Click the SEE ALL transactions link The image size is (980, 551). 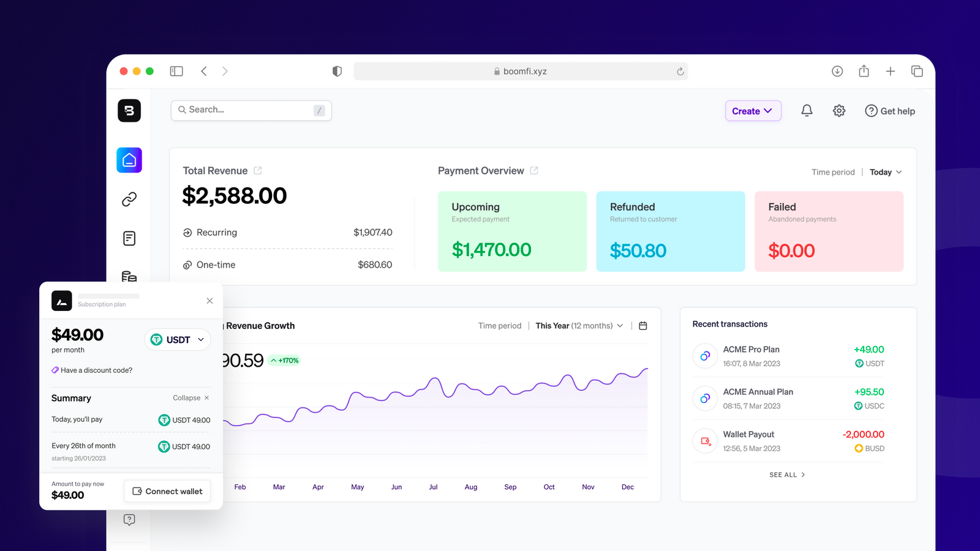point(788,475)
